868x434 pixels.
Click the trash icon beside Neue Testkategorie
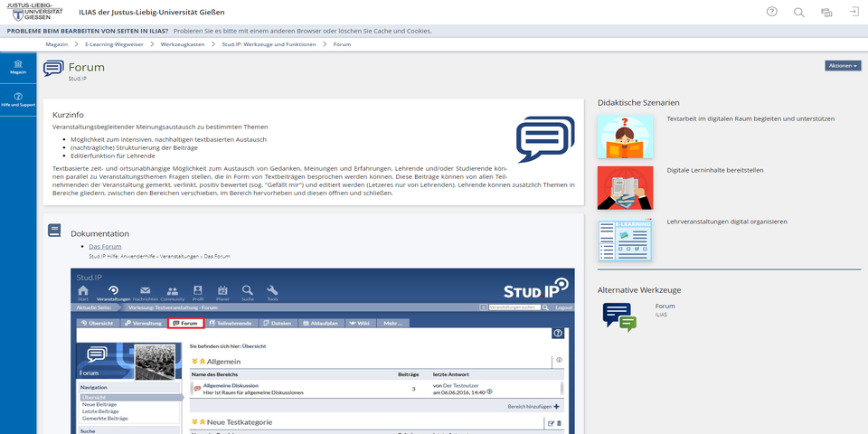[559, 423]
